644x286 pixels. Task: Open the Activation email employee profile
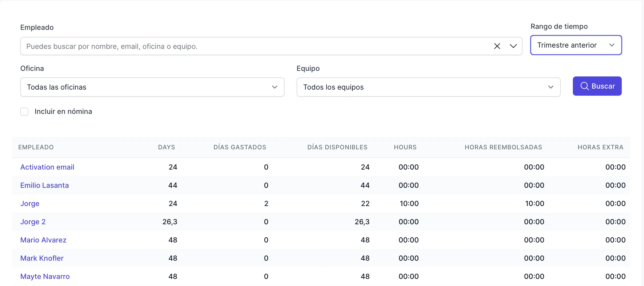(47, 167)
